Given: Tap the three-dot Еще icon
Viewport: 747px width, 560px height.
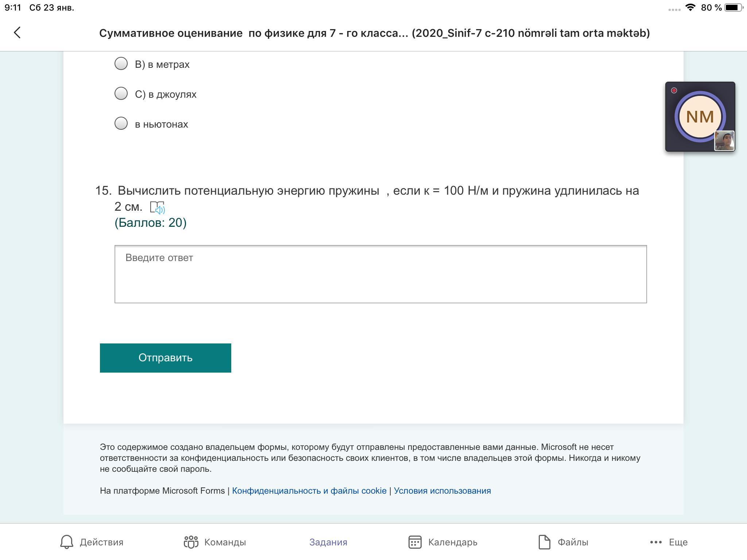Looking at the screenshot, I should (x=656, y=542).
